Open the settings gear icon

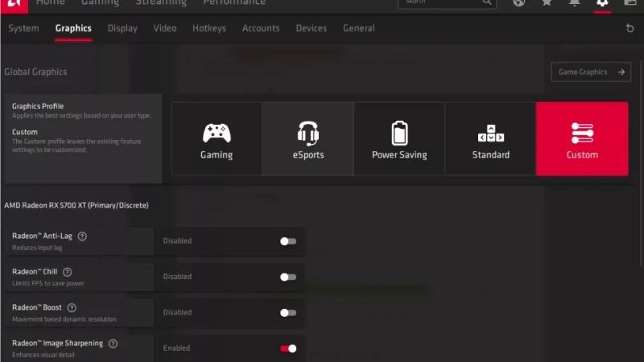pos(602,3)
